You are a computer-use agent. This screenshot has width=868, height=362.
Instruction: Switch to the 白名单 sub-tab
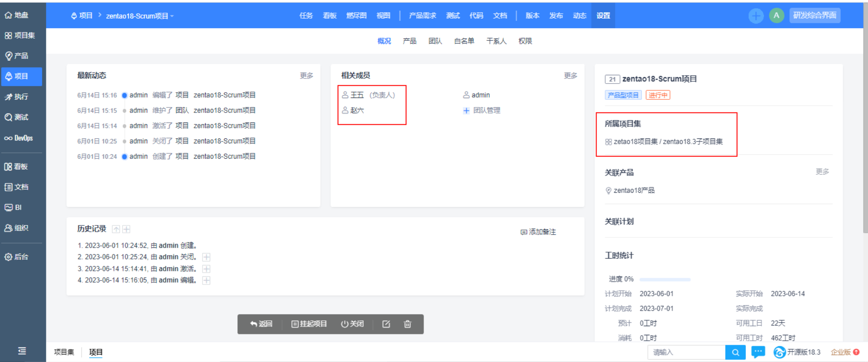[464, 41]
